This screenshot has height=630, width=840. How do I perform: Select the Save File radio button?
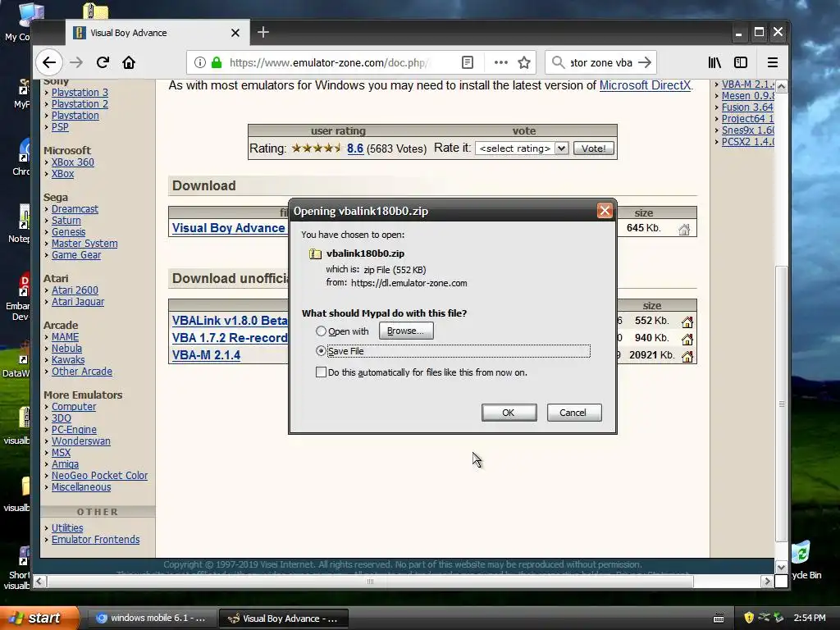click(x=321, y=351)
